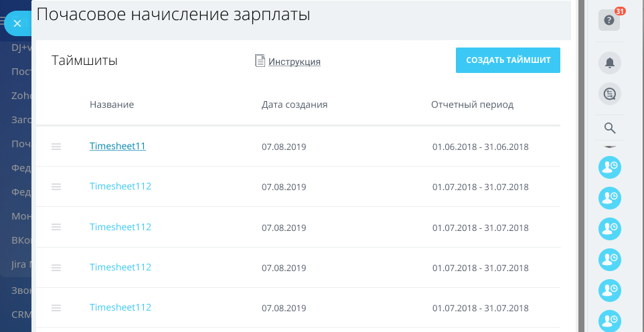The height and width of the screenshot is (332, 644).
Task: Click the search magnifier icon
Action: (609, 128)
